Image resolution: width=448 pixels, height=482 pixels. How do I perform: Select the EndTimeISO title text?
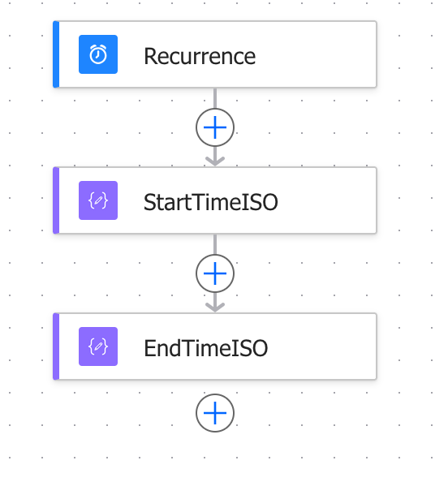point(205,348)
